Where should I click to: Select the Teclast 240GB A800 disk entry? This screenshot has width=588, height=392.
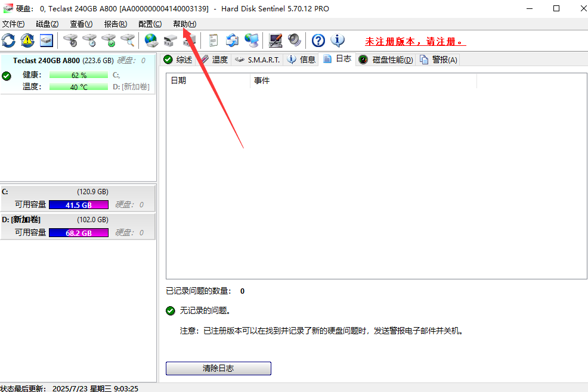(78, 74)
